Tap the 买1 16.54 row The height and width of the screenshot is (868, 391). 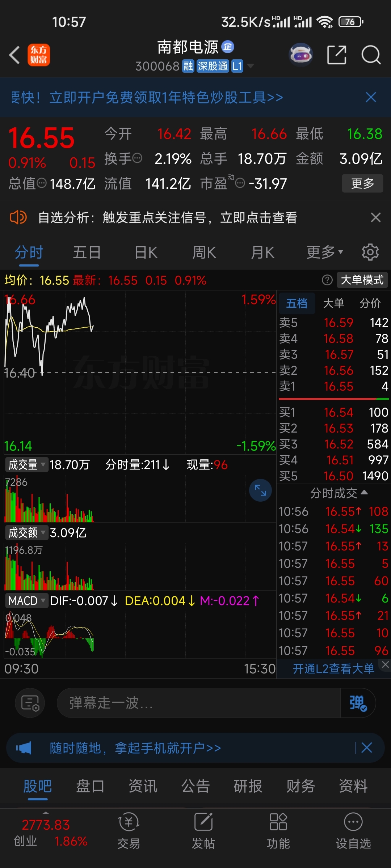tap(334, 412)
